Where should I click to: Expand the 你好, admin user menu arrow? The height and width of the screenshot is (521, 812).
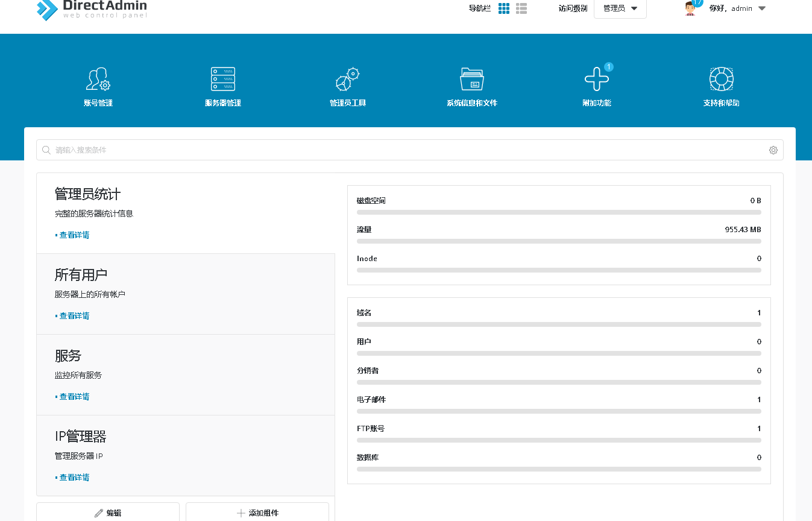(x=762, y=8)
